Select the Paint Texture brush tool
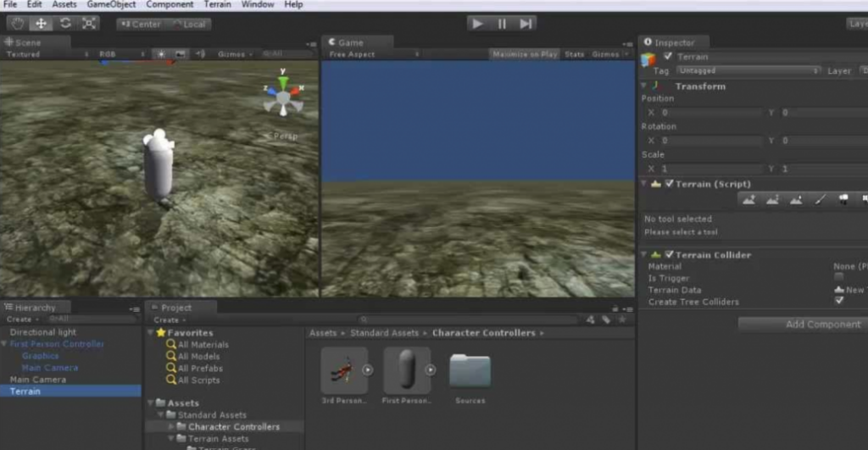Image resolution: width=868 pixels, height=450 pixels. (820, 200)
